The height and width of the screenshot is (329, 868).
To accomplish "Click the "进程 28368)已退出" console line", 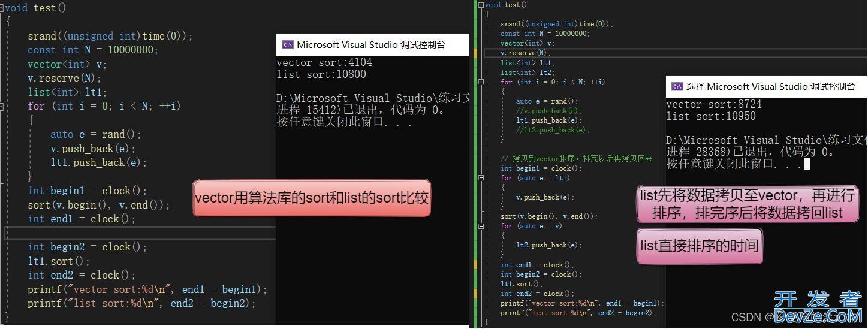I will tap(750, 152).
